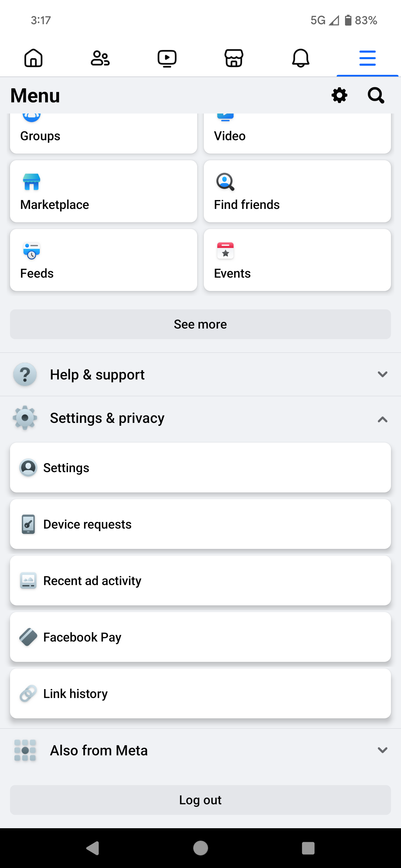Open the Find friends shortcut
Viewport: 401px width, 868px height.
[x=297, y=191]
